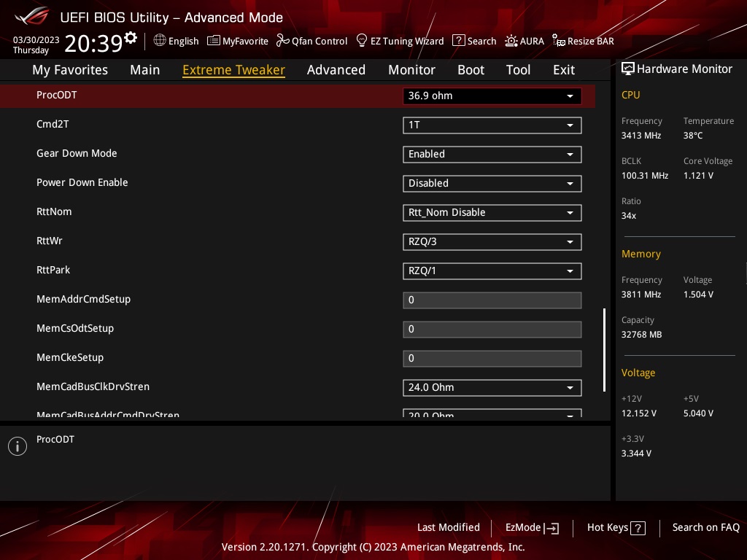The width and height of the screenshot is (747, 560).
Task: Click the MemCkeSetup value field
Action: (x=492, y=359)
